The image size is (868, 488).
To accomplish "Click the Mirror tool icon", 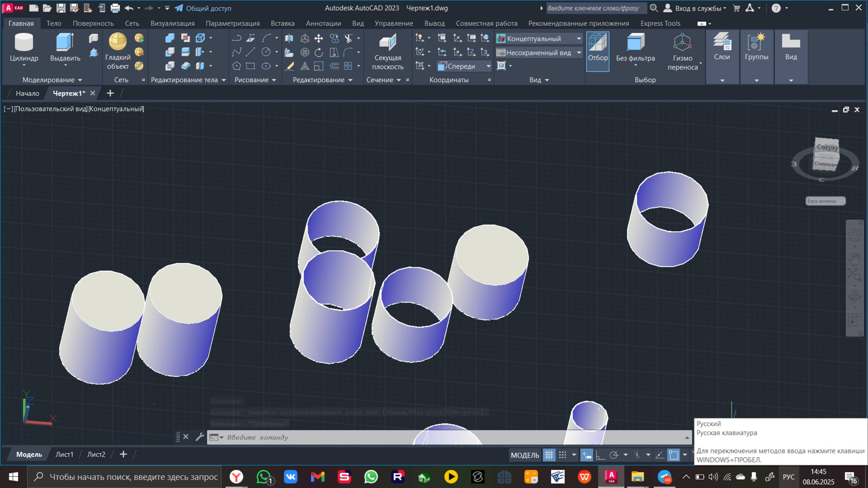I will point(289,38).
